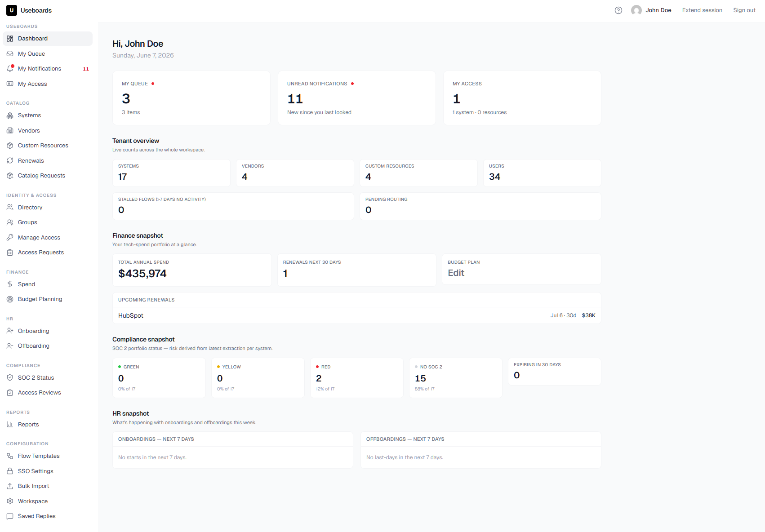Click the Green SOC 2 status card
Screen dimensions: 765x532
tap(159, 378)
